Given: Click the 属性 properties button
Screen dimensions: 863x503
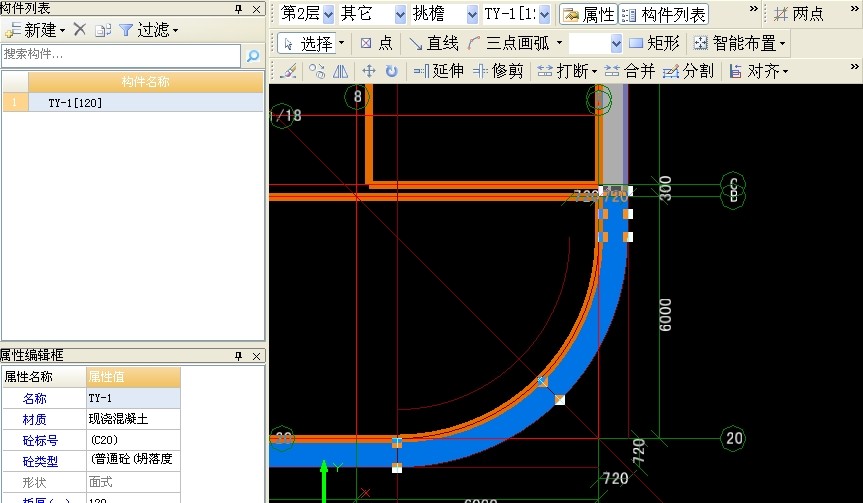Looking at the screenshot, I should pos(588,15).
